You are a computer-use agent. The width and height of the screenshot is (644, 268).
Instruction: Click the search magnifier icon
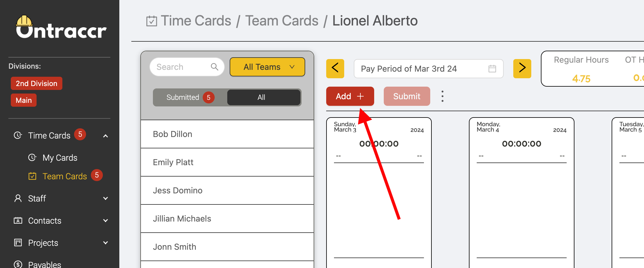coord(214,67)
